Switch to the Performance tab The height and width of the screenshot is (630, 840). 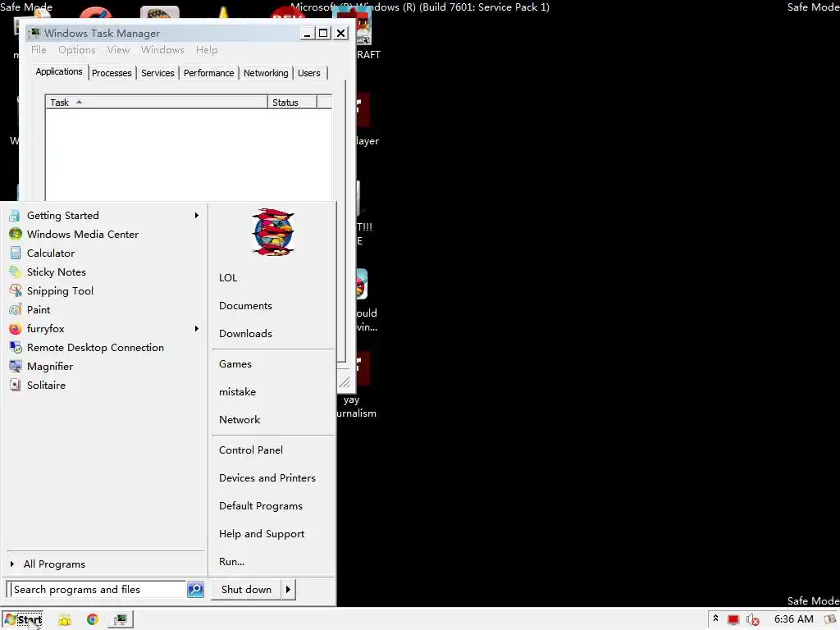point(208,73)
